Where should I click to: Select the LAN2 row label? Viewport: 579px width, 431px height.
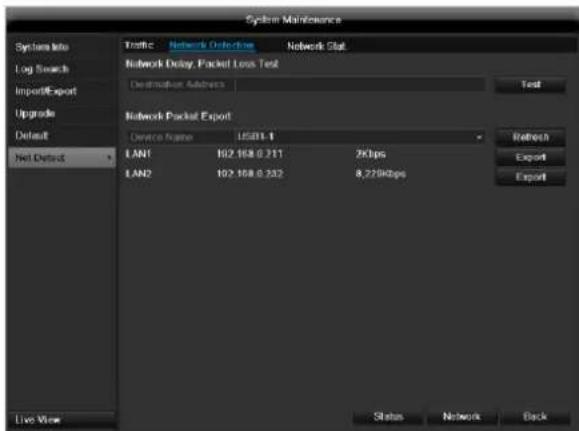tap(138, 174)
